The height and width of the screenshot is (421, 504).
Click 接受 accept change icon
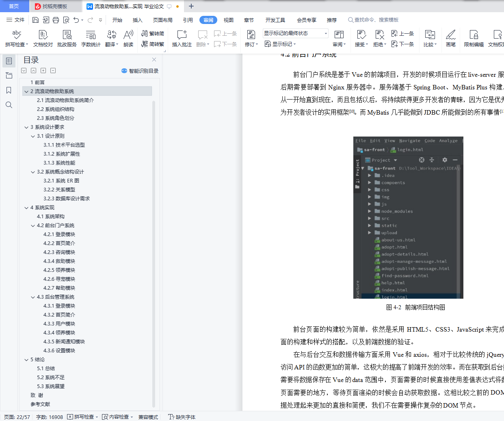361,39
